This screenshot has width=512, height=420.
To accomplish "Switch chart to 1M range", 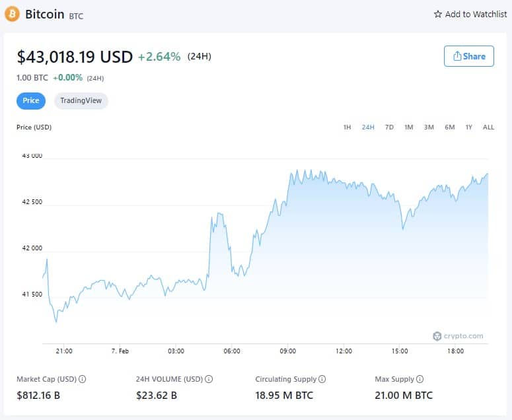I will point(409,127).
